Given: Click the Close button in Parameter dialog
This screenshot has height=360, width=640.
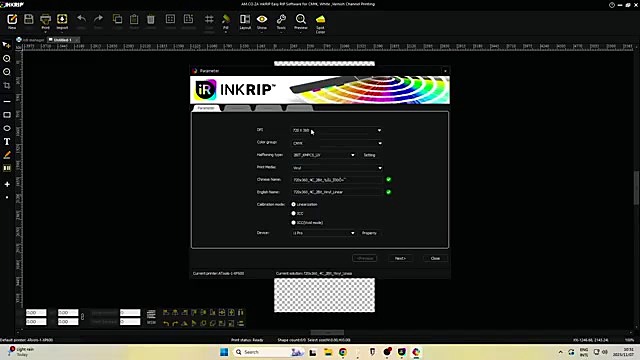Looking at the screenshot, I should pyautogui.click(x=436, y=258).
